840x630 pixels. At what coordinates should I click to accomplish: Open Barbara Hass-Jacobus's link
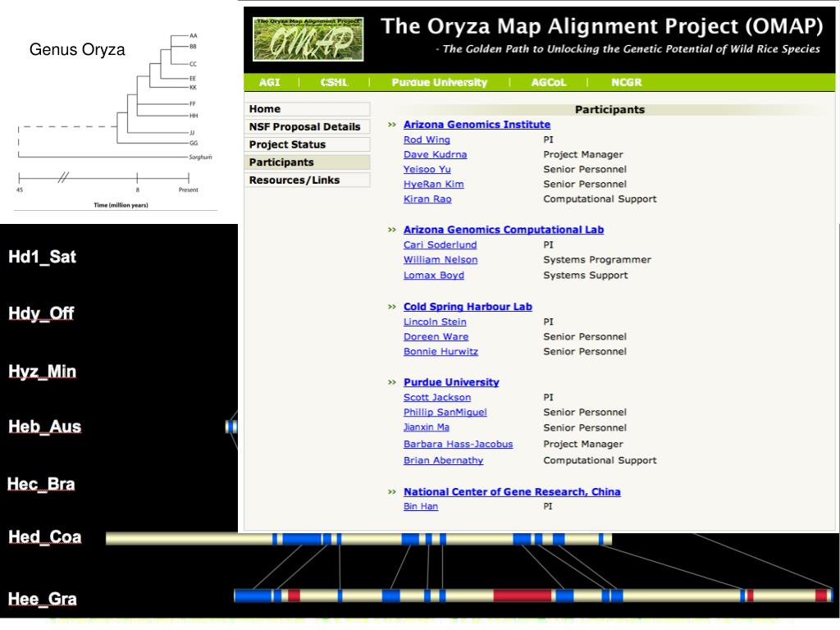tap(458, 444)
